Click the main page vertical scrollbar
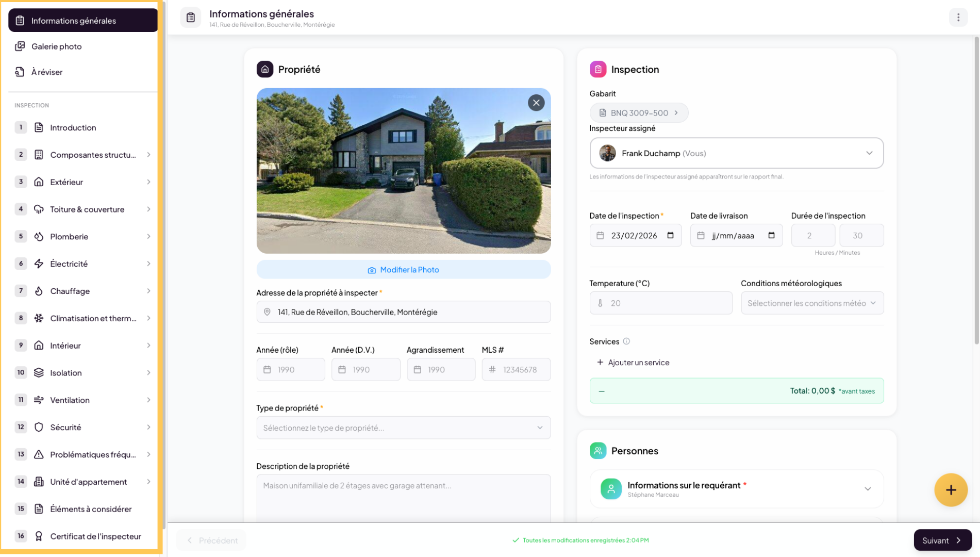 [976, 191]
